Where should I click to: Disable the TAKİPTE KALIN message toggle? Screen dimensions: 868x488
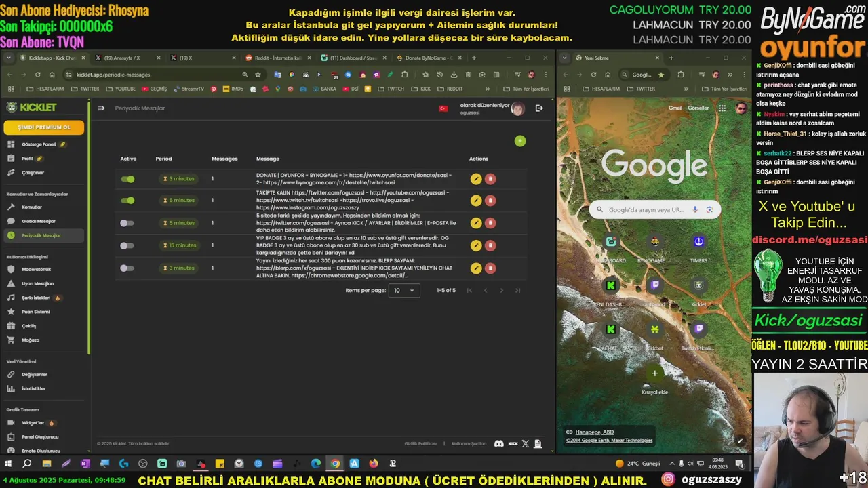pyautogui.click(x=127, y=201)
